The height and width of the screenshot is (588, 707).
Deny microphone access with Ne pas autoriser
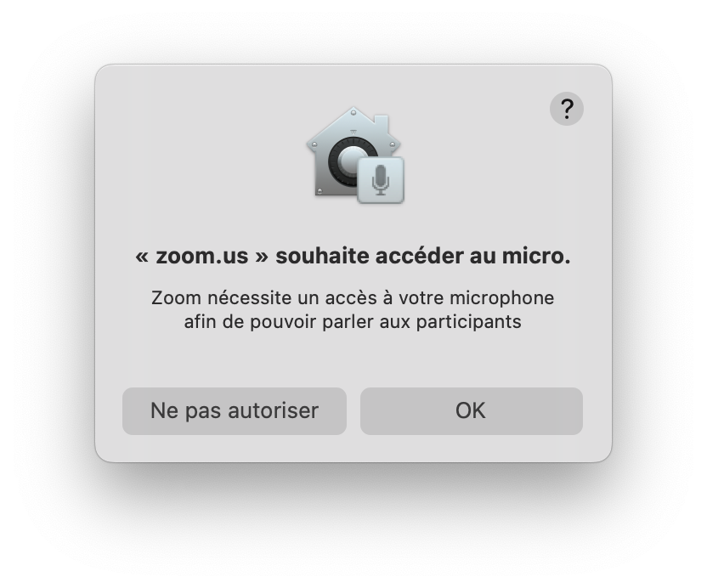(x=235, y=410)
